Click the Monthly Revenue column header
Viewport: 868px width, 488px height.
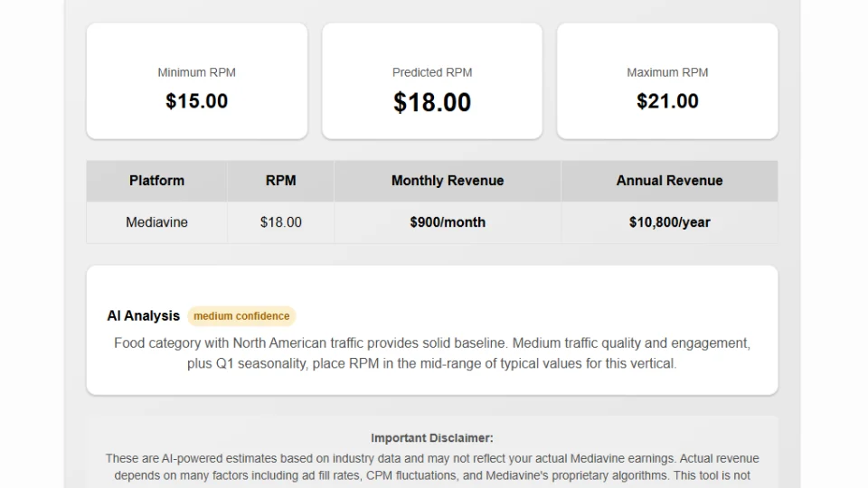pyautogui.click(x=448, y=181)
